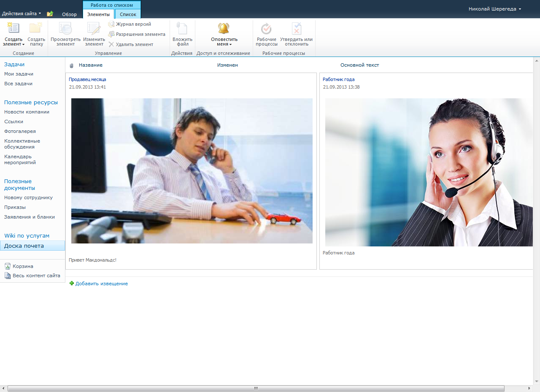Click the Весь контент сайта icon
The image size is (540, 392).
8,276
